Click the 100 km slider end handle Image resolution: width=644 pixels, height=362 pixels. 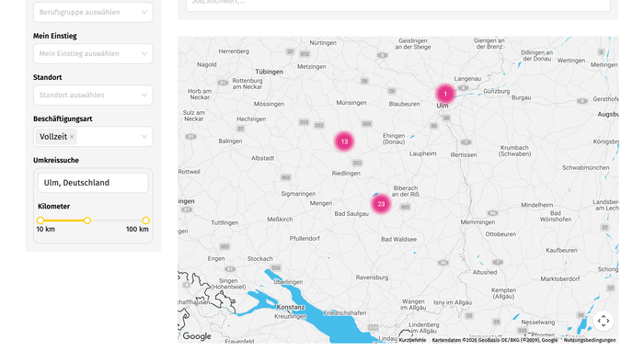[x=145, y=221]
